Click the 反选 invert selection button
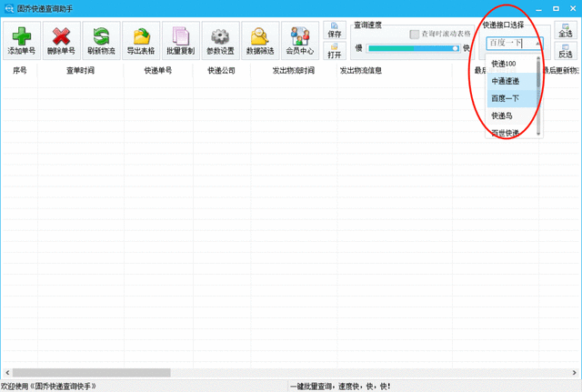Viewport: 582px width, 392px height. coord(566,51)
